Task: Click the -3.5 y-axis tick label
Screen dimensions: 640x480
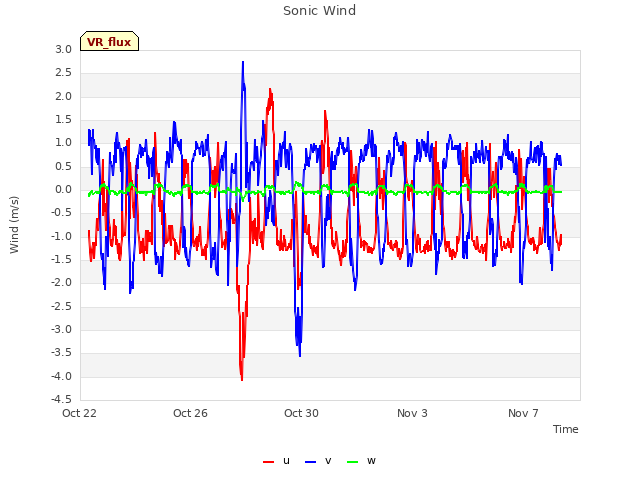Action: [61, 353]
